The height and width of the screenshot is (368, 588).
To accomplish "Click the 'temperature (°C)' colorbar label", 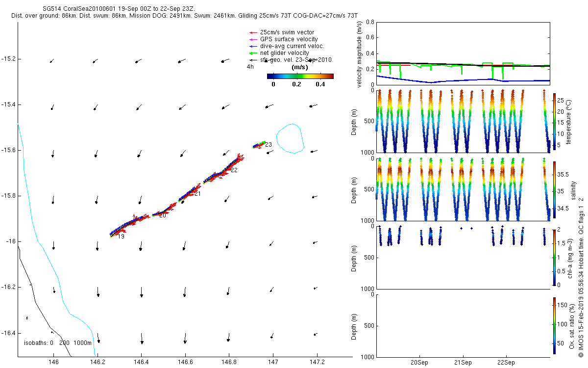I will tap(569, 122).
